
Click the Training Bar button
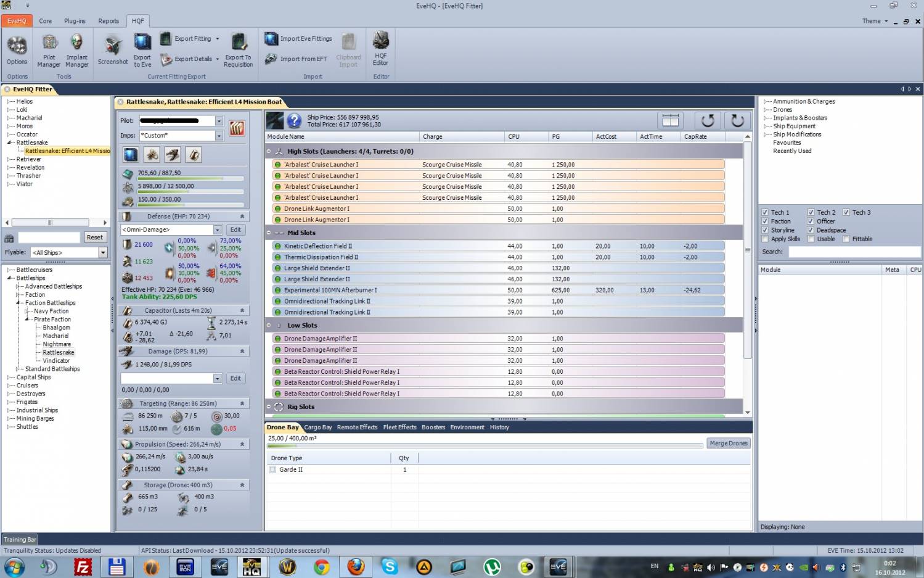click(20, 539)
